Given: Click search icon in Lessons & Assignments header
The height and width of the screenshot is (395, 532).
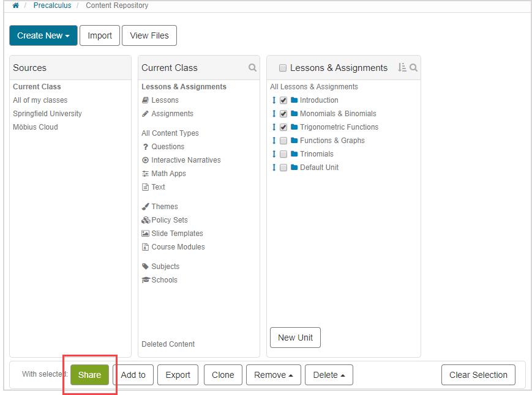Looking at the screenshot, I should coord(414,68).
